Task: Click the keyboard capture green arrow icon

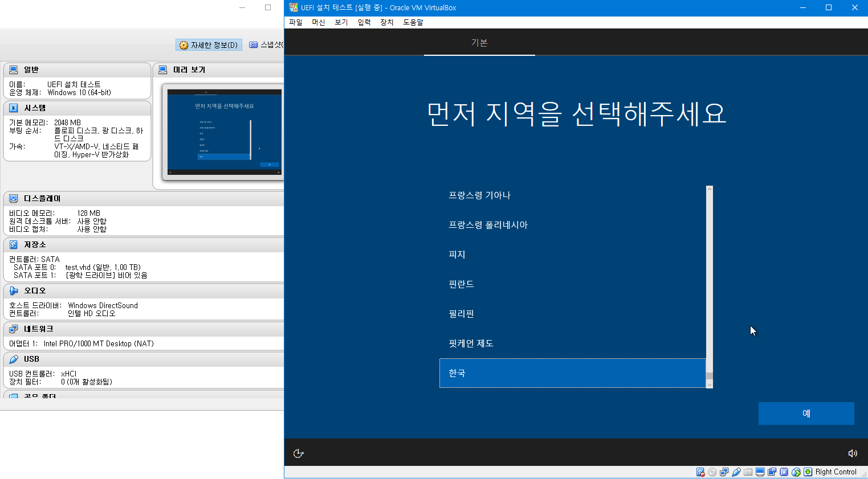Action: coord(808,472)
